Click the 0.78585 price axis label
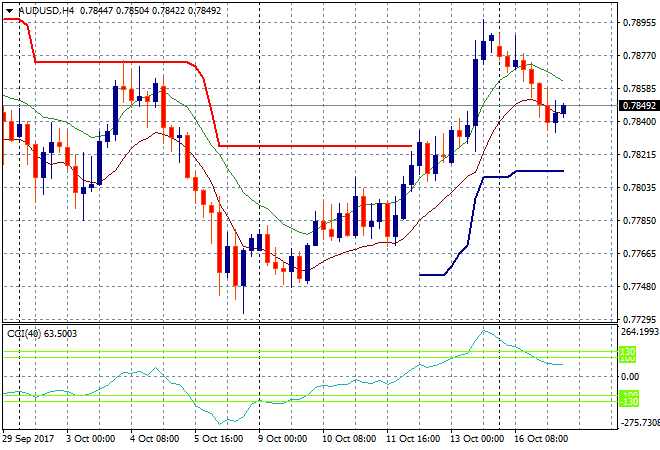 (639, 89)
